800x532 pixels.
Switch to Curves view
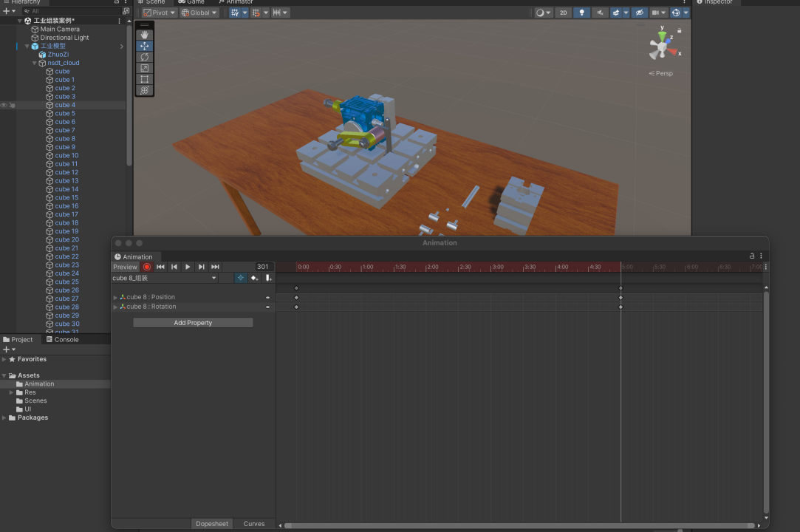coord(254,524)
